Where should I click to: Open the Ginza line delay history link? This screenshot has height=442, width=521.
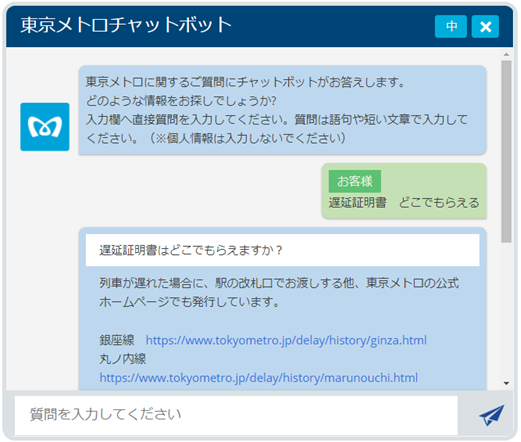[x=286, y=340]
